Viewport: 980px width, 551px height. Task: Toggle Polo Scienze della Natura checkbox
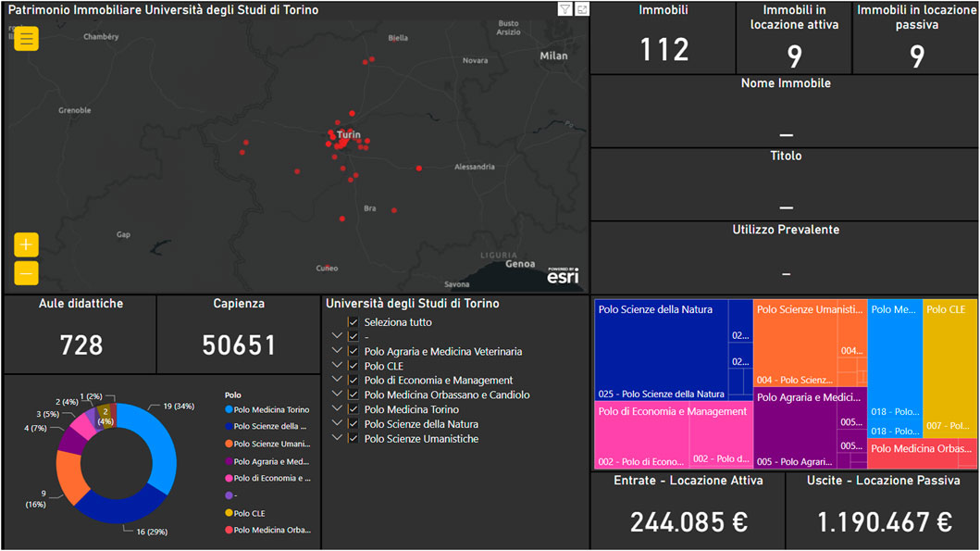(x=354, y=424)
